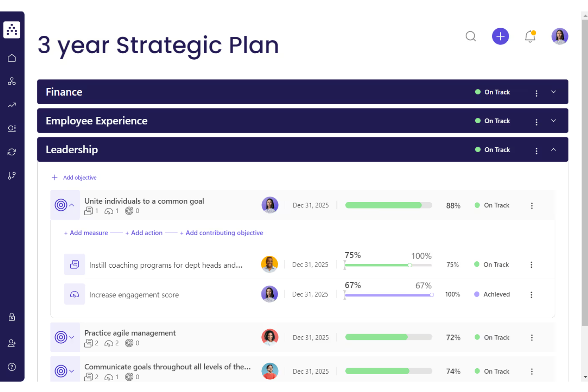Screen dimensions: 588x392
Task: Open the kebab menu for Increase engagement score
Action: coord(532,294)
